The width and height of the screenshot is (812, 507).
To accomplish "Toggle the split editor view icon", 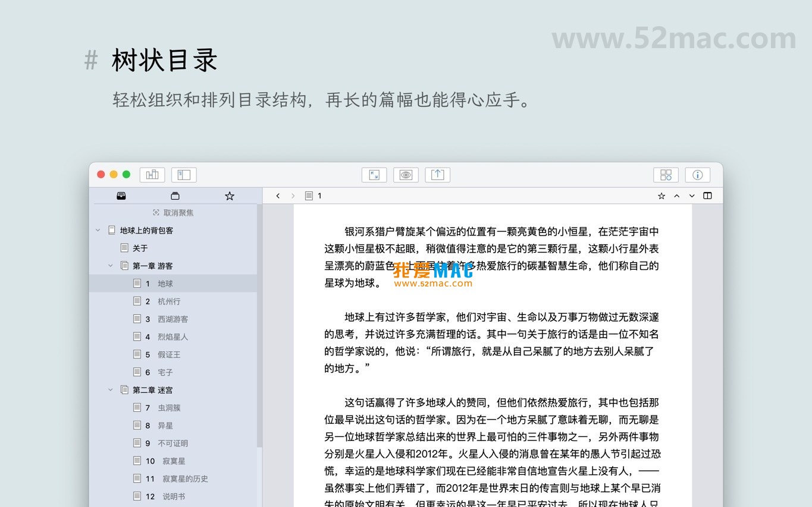I will tap(707, 195).
